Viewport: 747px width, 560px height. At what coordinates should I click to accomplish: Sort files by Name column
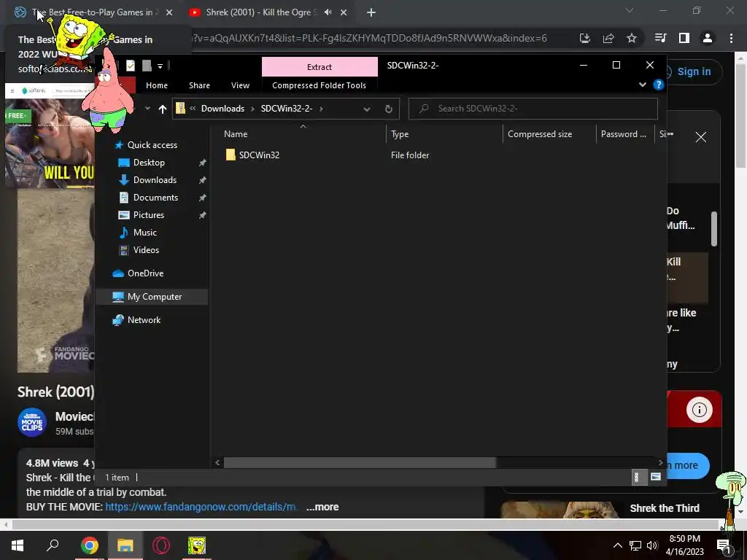pyautogui.click(x=236, y=134)
